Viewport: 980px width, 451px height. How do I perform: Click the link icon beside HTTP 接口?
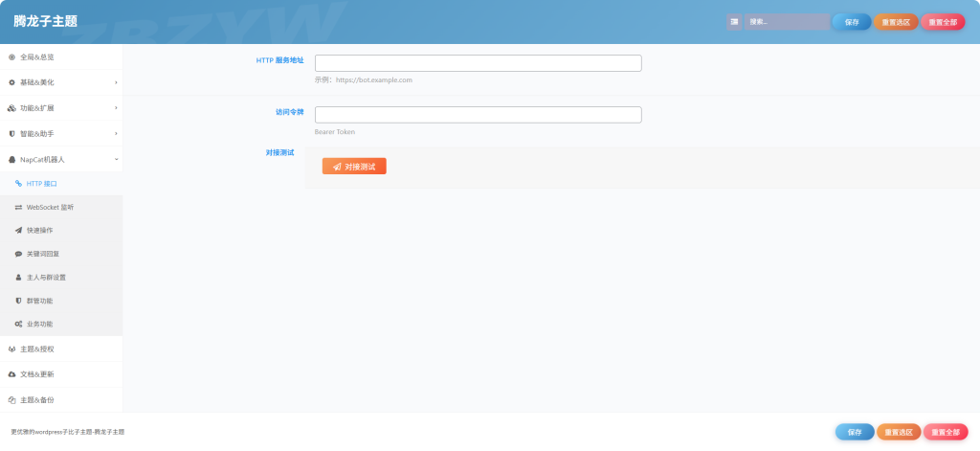[18, 183]
